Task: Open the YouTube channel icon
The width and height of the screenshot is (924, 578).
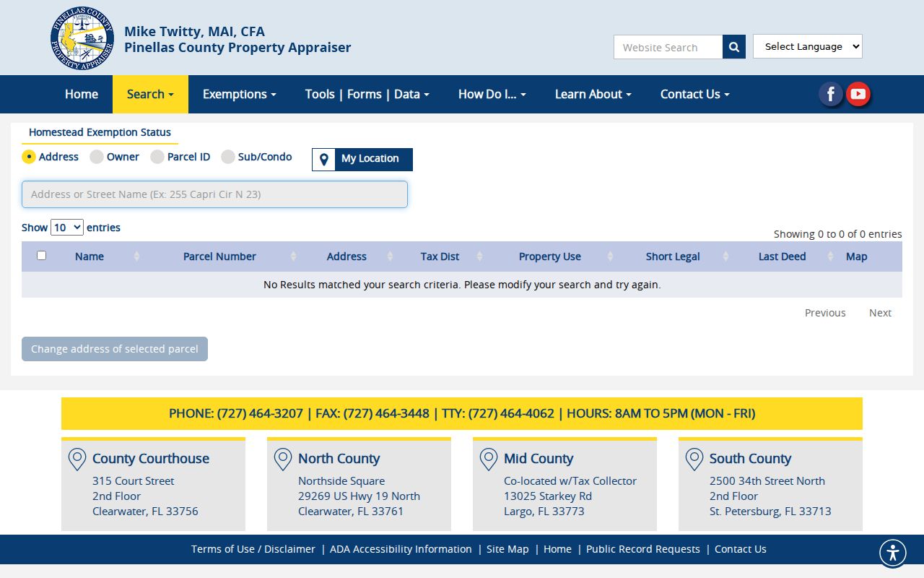Action: (x=858, y=94)
